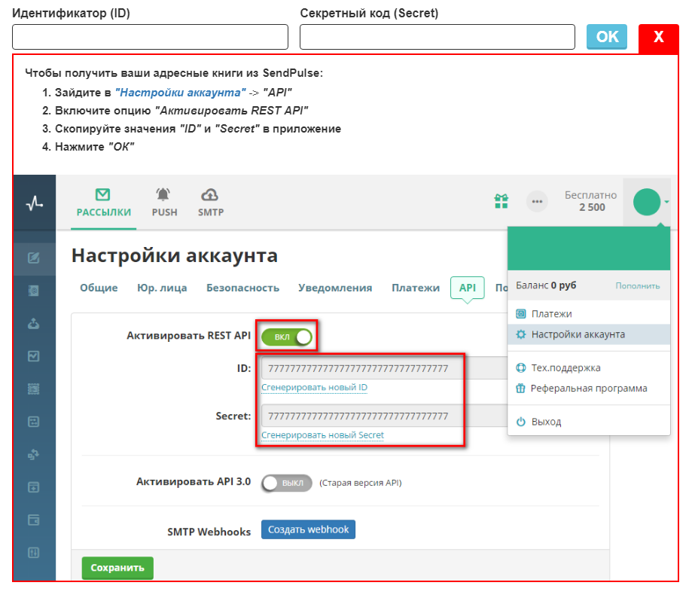The image size is (692, 616).
Task: Click the (Старая версия API) note
Action: pos(361,483)
